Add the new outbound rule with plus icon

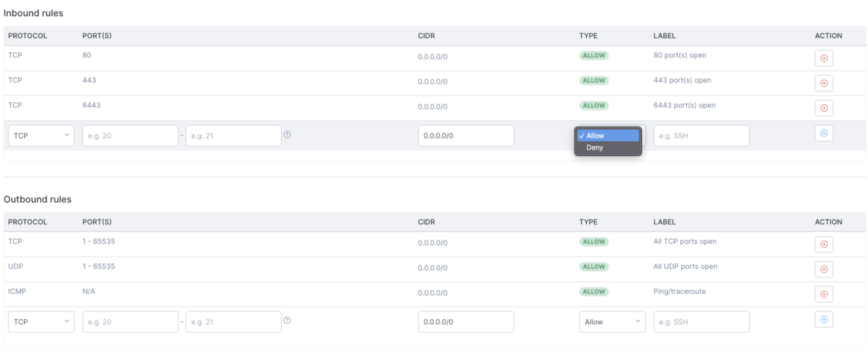(x=824, y=319)
